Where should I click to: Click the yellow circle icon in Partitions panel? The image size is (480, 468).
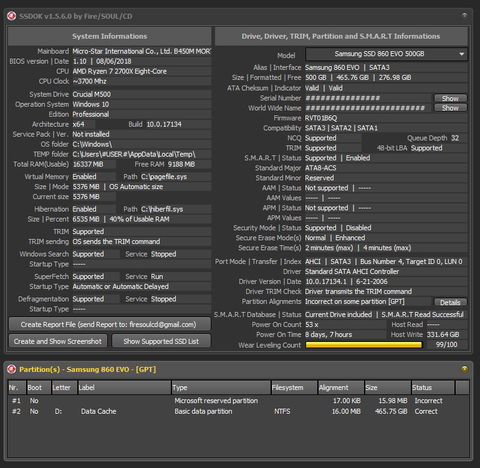464,369
